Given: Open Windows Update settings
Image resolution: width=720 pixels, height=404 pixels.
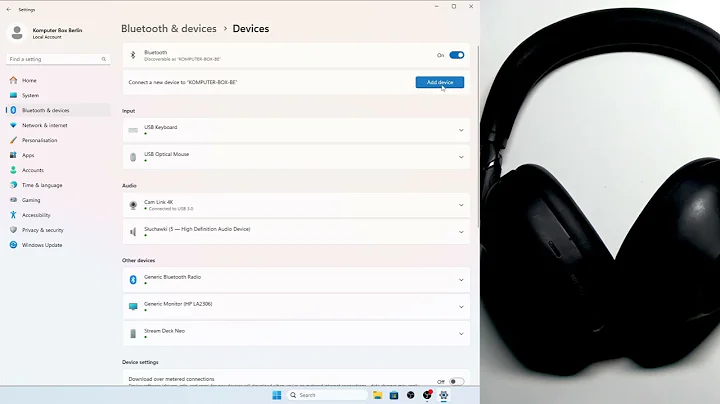Looking at the screenshot, I should (58, 245).
